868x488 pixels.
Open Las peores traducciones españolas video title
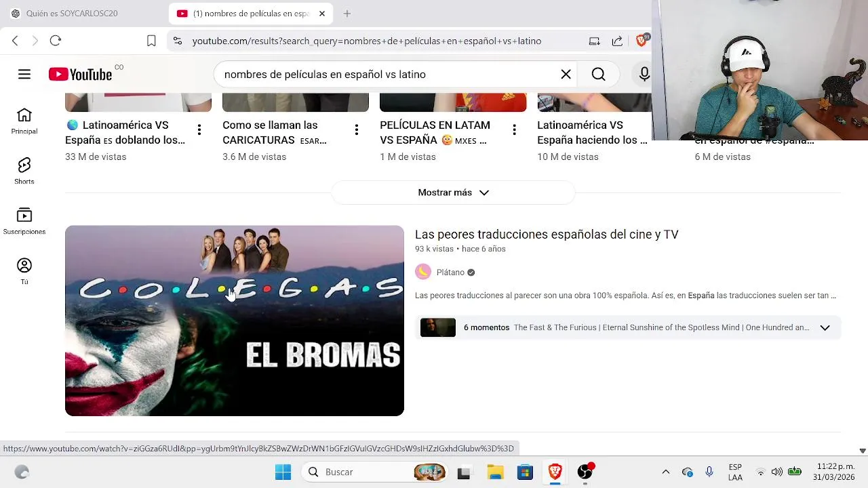coord(547,235)
